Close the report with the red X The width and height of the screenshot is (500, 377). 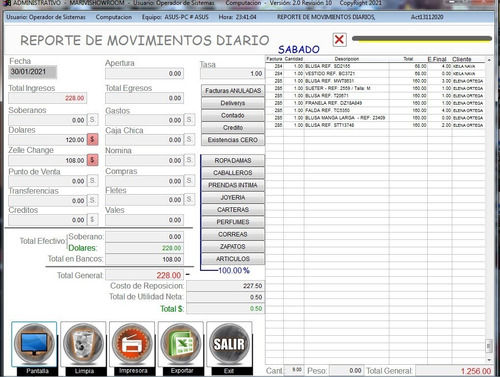click(339, 40)
